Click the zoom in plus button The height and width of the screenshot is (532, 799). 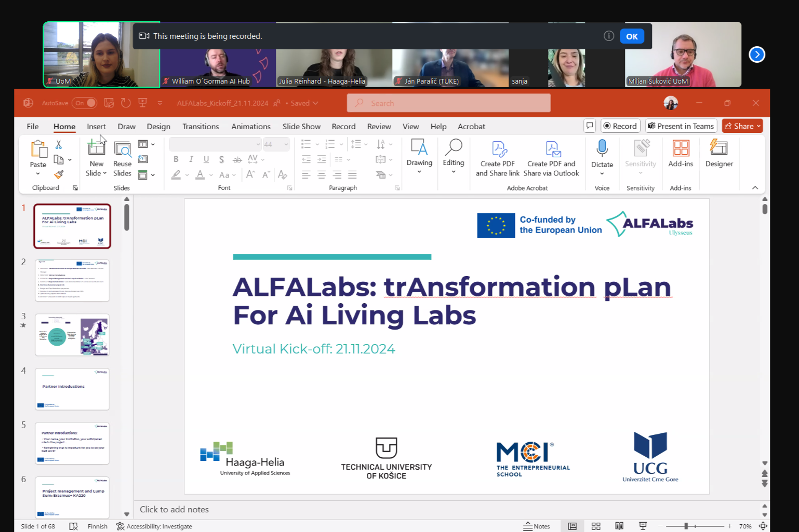729,526
